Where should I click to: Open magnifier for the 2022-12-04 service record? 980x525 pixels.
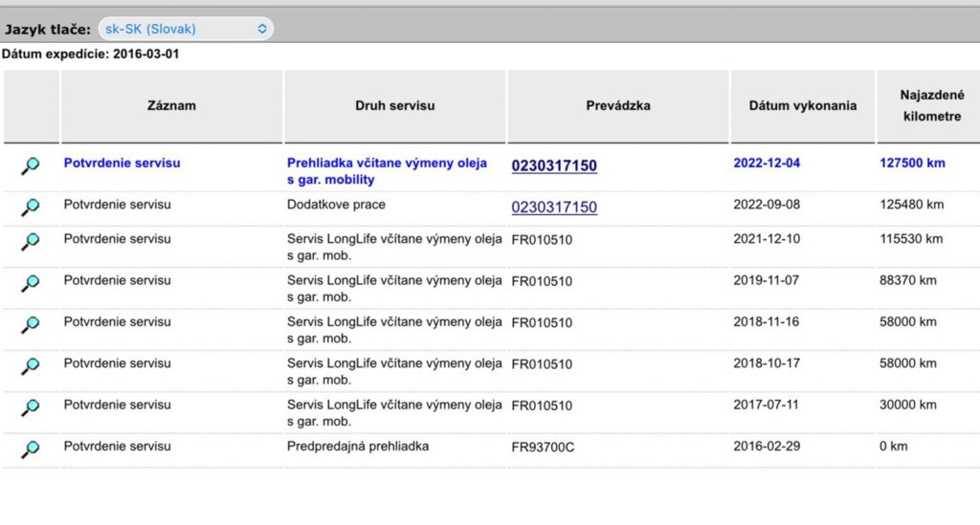tap(30, 165)
